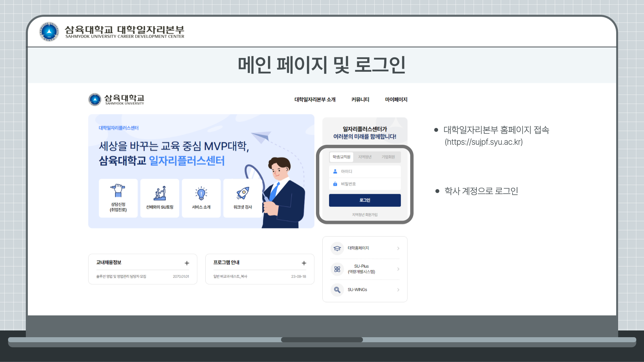Viewport: 644px width, 362px height.
Task: Switch to the 지역청년 login tab
Action: (x=365, y=157)
